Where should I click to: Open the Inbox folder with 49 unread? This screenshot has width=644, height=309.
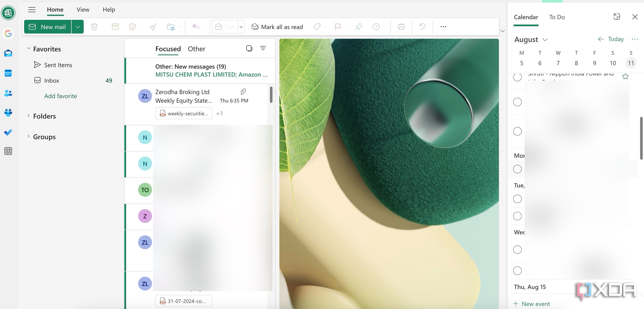point(73,80)
